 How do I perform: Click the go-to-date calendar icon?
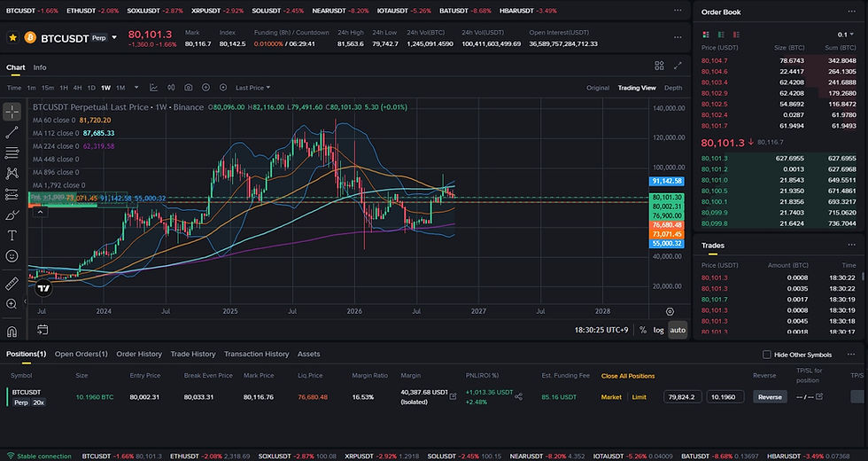(x=43, y=330)
